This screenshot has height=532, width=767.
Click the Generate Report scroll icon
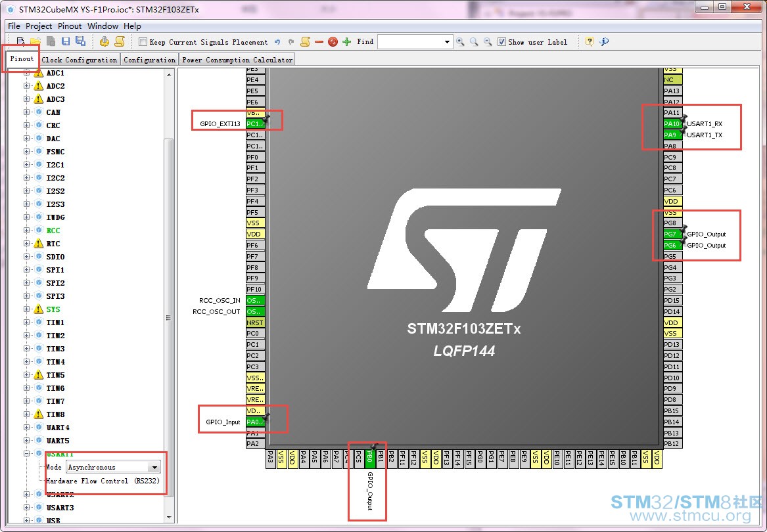click(120, 41)
